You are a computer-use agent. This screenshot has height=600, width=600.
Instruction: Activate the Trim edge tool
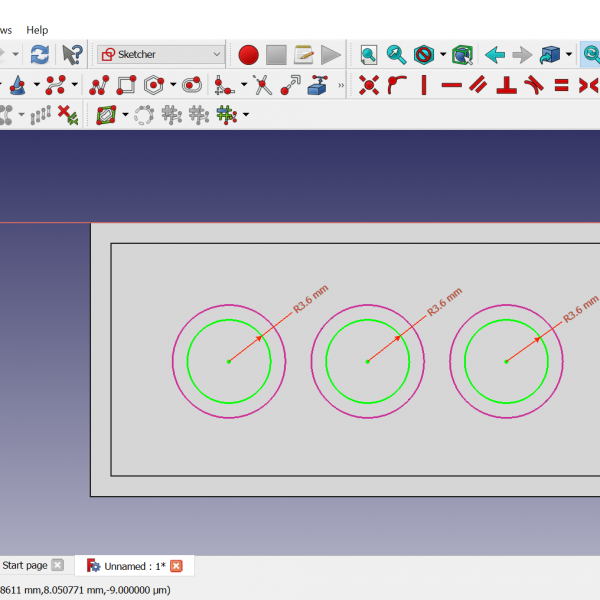262,85
